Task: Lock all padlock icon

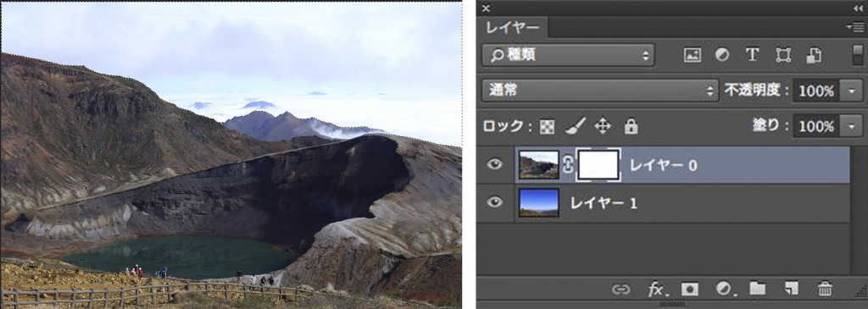Action: point(631,127)
